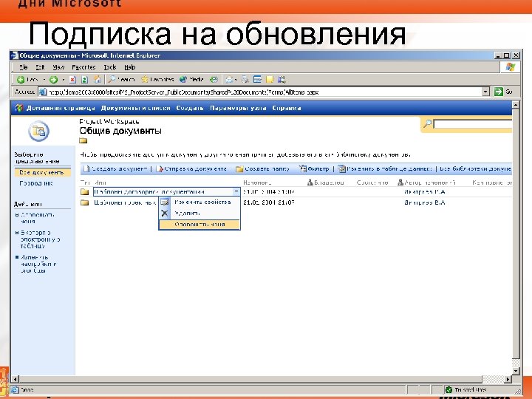The height and width of the screenshot is (399, 532).
Task: Click the last IE toolbar icon
Action: pos(282,80)
